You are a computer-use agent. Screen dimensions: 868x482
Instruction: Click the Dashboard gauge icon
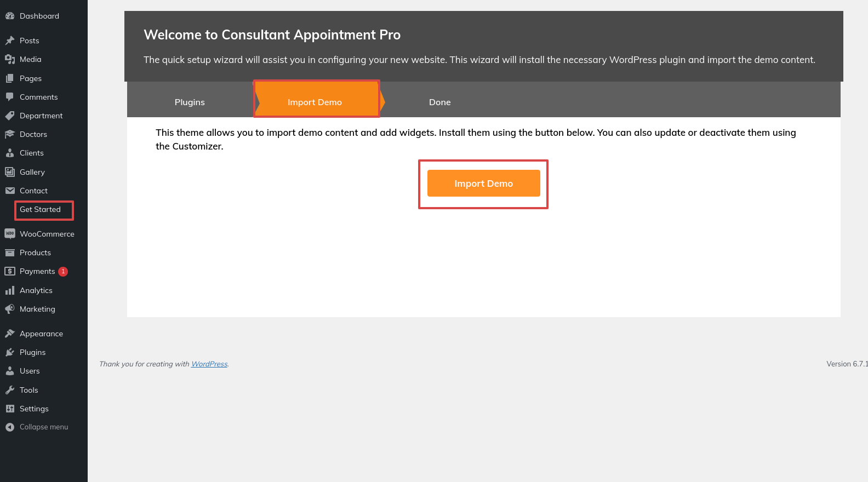click(10, 16)
